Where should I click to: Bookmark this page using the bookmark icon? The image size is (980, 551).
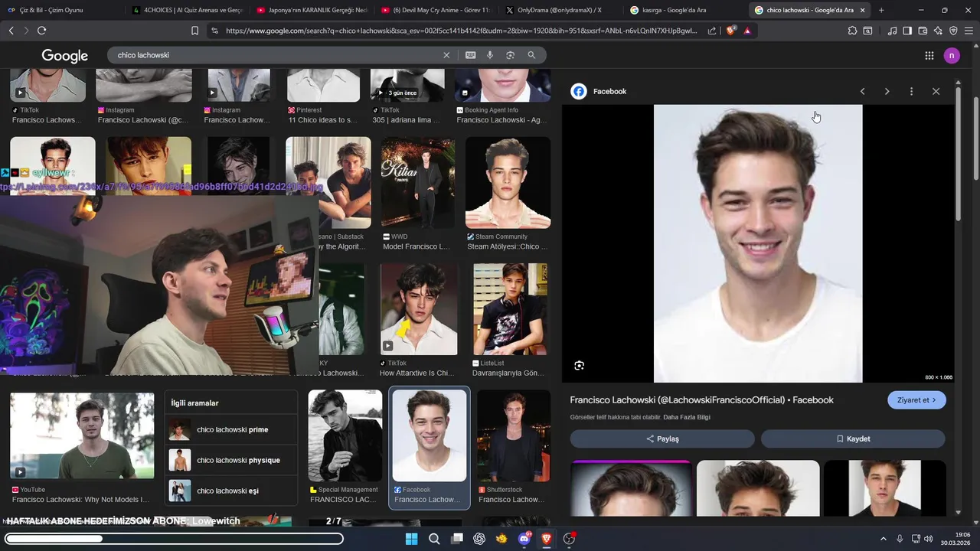194,31
